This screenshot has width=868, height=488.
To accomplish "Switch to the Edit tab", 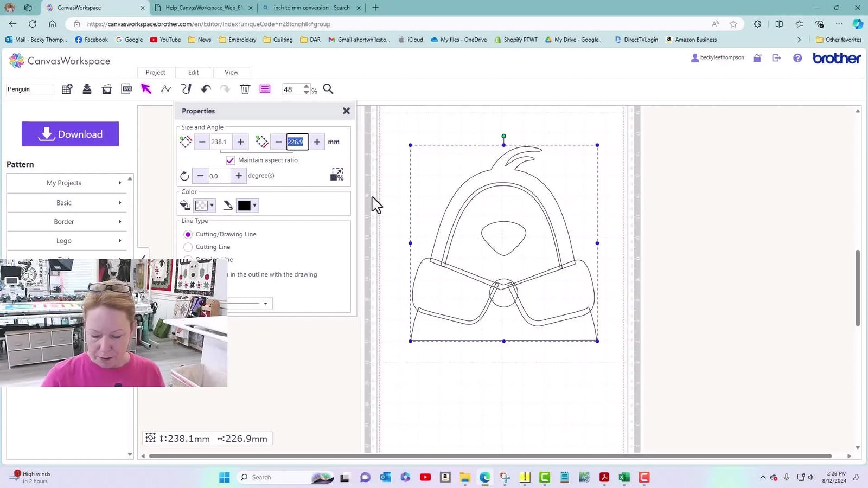I will coord(193,72).
